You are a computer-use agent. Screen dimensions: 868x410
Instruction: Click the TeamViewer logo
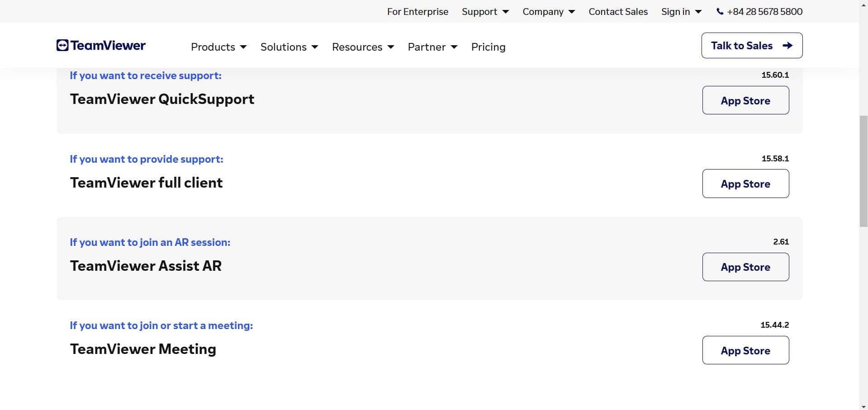101,45
